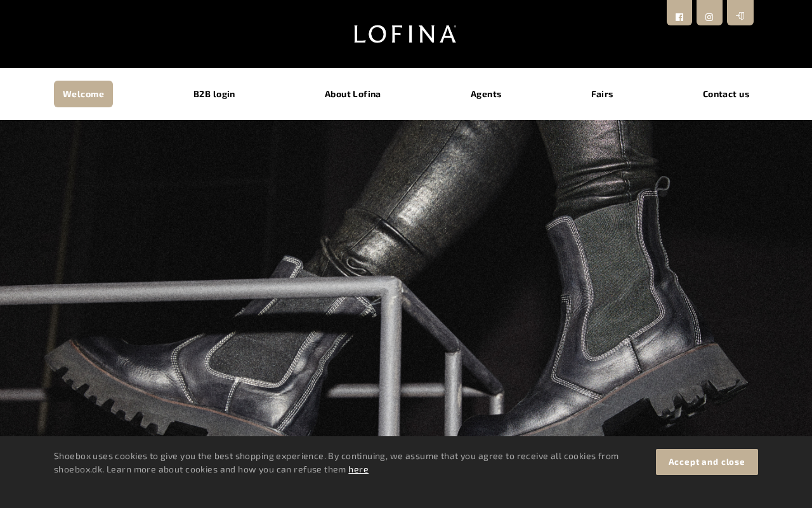Follow the cookie policy 'here' link
Viewport: 812px width, 508px height.
(x=358, y=469)
